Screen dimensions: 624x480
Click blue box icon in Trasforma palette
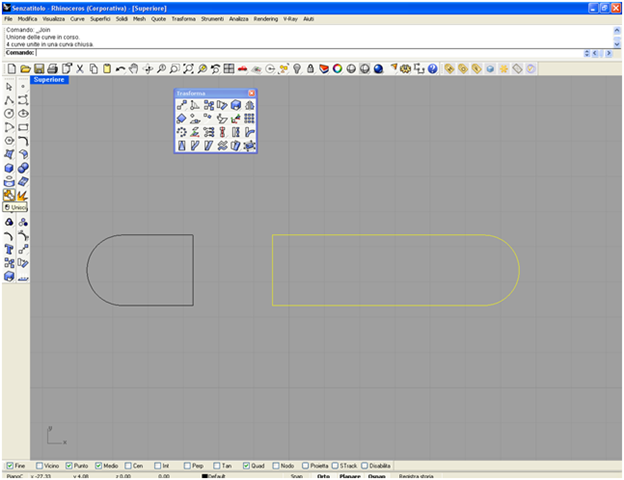point(236,105)
